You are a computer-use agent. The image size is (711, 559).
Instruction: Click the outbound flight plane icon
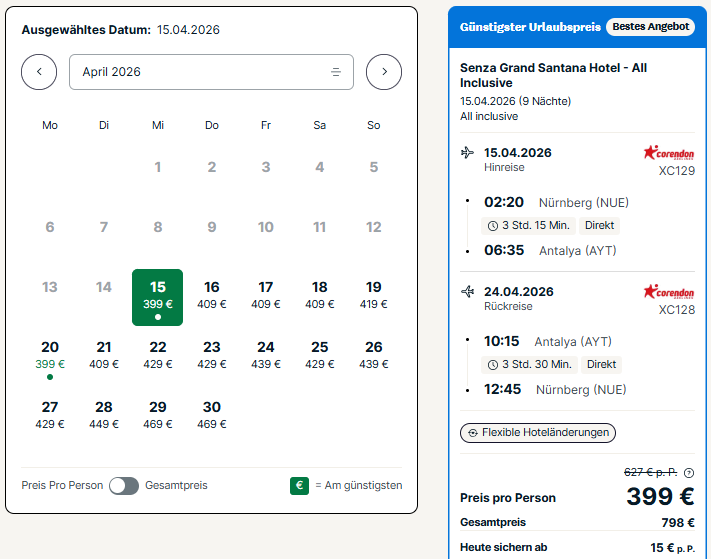coord(468,152)
